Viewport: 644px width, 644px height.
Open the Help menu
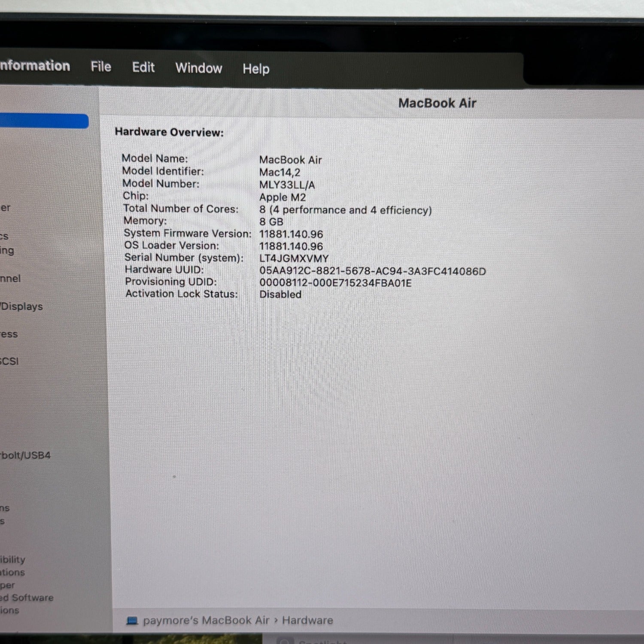256,69
